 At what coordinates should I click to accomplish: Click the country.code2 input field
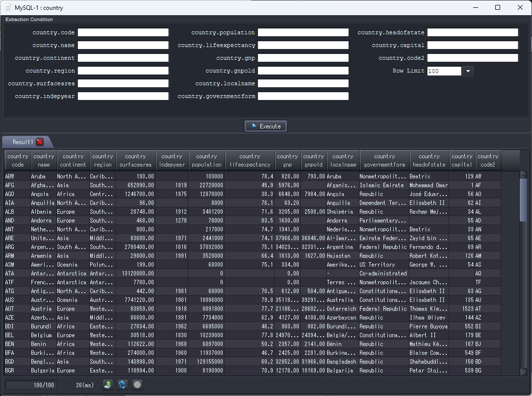click(x=473, y=58)
